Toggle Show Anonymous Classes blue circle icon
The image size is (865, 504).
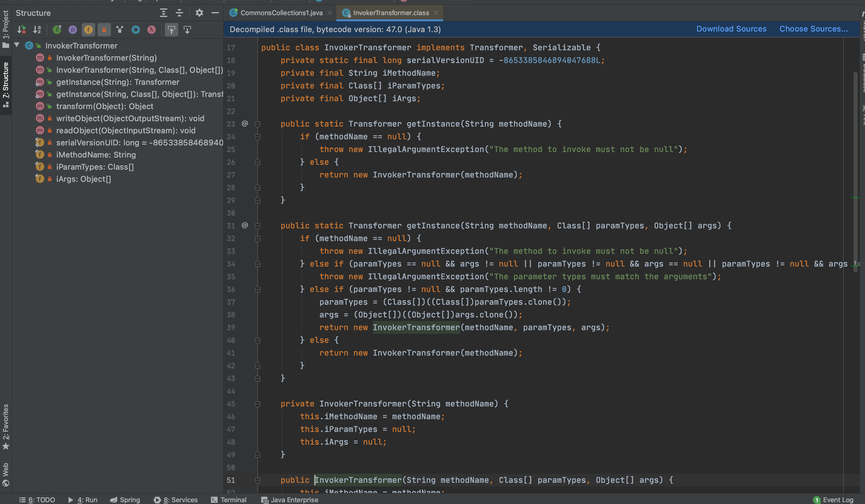135,30
